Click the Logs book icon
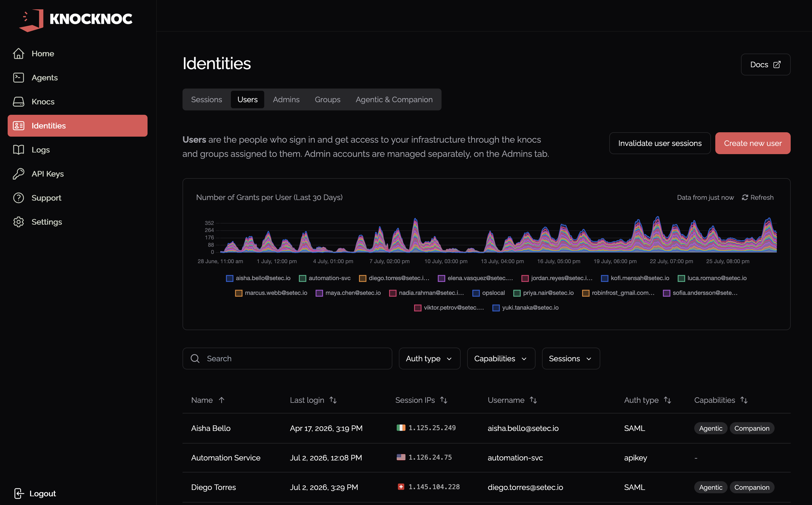The image size is (812, 505). coord(18,150)
